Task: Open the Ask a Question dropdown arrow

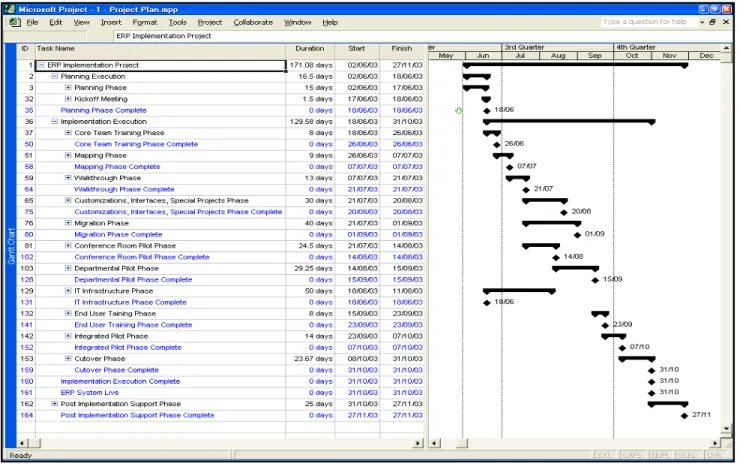Action: [702, 22]
